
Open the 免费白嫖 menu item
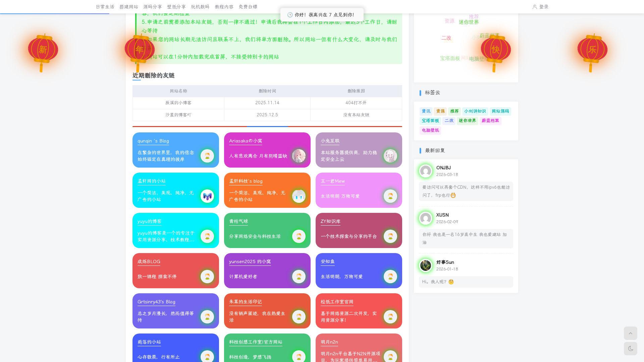(248, 7)
